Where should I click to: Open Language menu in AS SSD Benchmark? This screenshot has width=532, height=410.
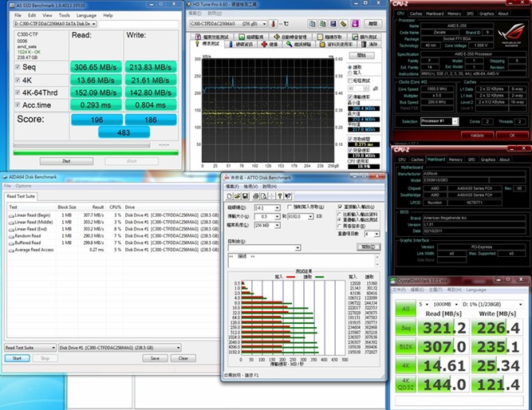coord(86,15)
